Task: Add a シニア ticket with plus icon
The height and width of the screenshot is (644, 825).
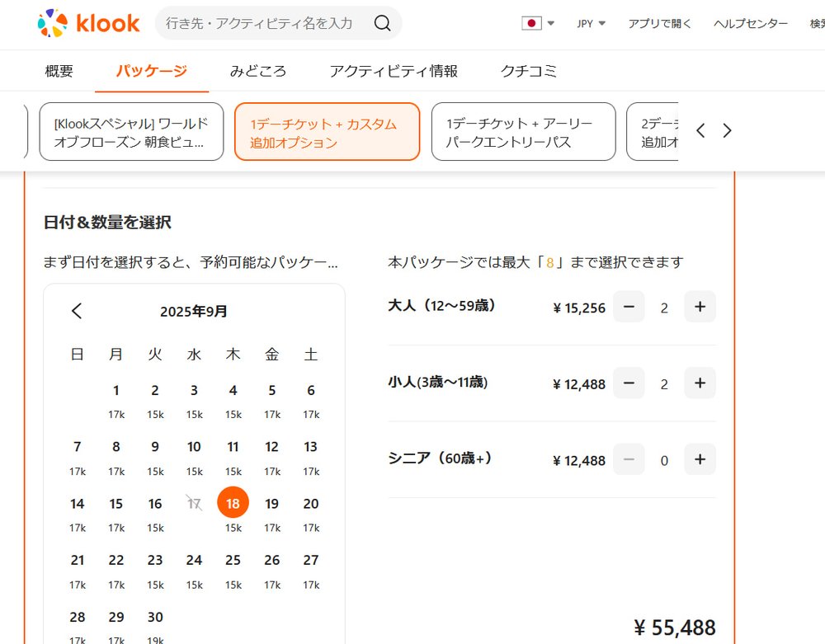Action: pos(700,459)
